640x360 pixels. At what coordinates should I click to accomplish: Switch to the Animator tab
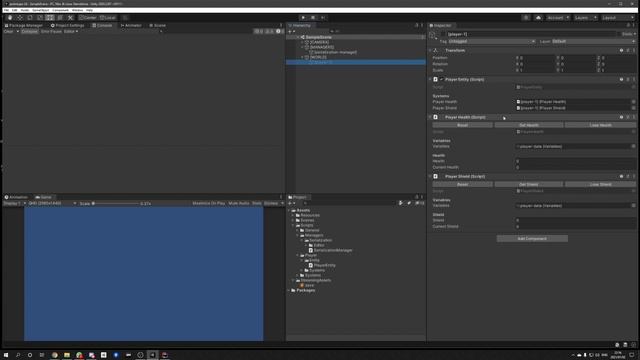(131, 25)
